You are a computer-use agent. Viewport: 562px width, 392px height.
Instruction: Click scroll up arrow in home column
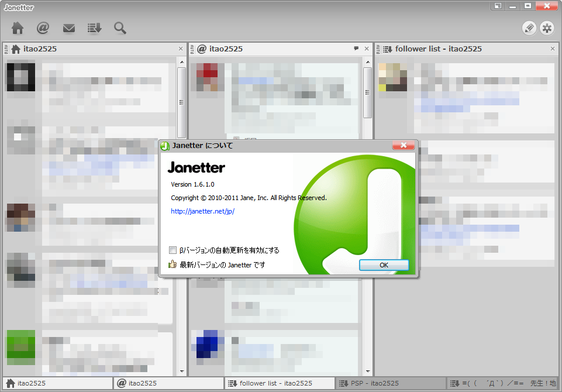pyautogui.click(x=182, y=62)
